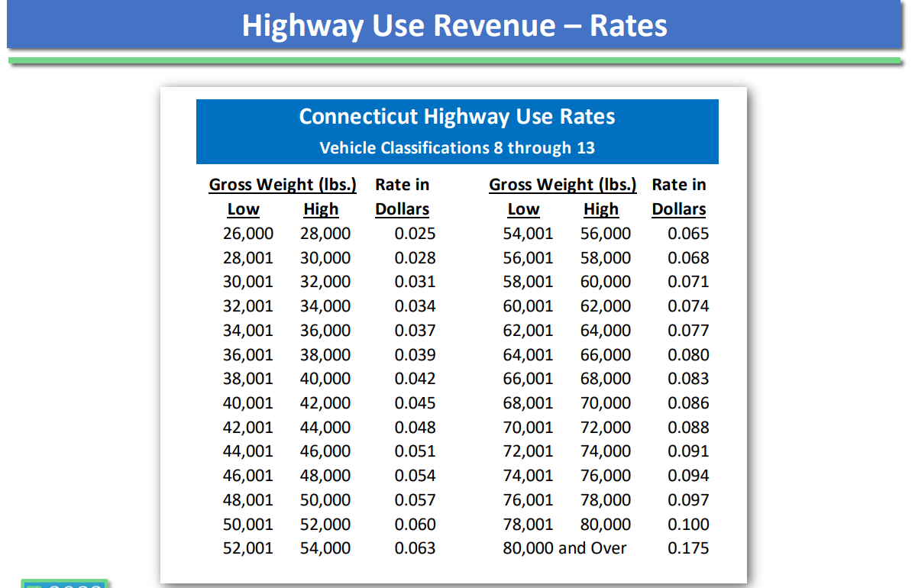This screenshot has width=915, height=588.
Task: Click the rate value 0.039
Action: [415, 355]
